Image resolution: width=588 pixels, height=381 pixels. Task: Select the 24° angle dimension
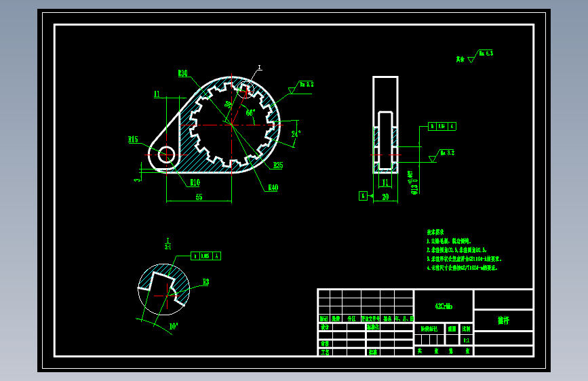point(296,134)
